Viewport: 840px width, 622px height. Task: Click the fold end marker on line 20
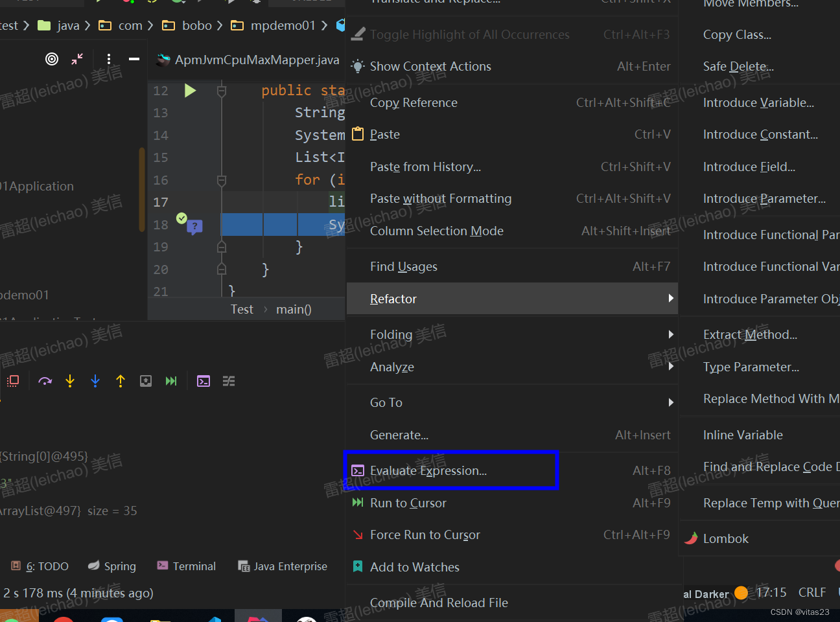[x=222, y=269]
